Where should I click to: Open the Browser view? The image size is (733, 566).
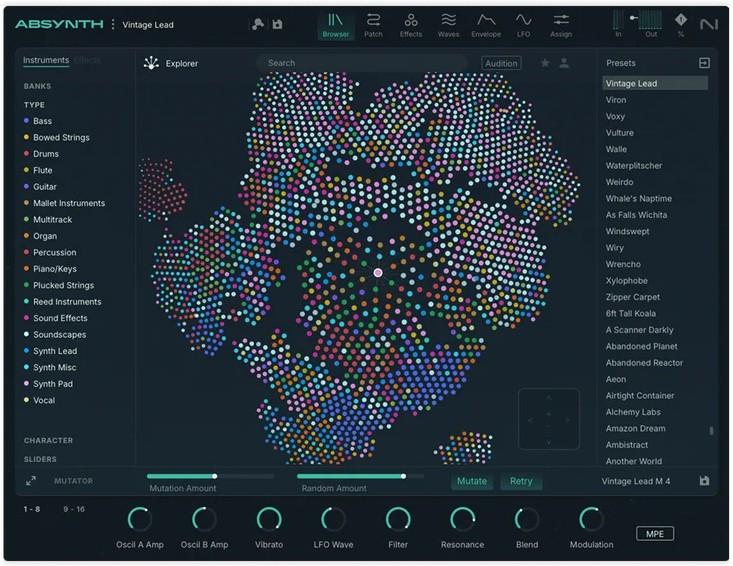pyautogui.click(x=336, y=25)
